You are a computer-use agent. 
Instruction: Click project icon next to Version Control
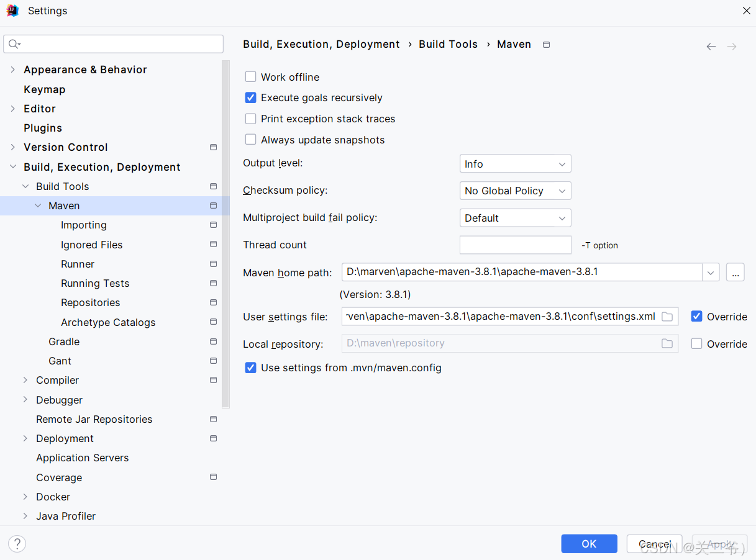coord(214,147)
